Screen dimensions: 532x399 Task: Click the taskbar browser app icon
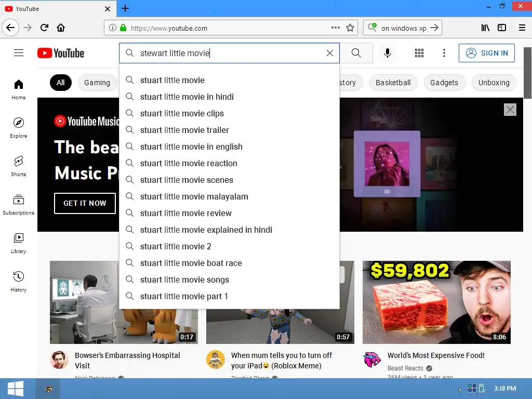[48, 389]
